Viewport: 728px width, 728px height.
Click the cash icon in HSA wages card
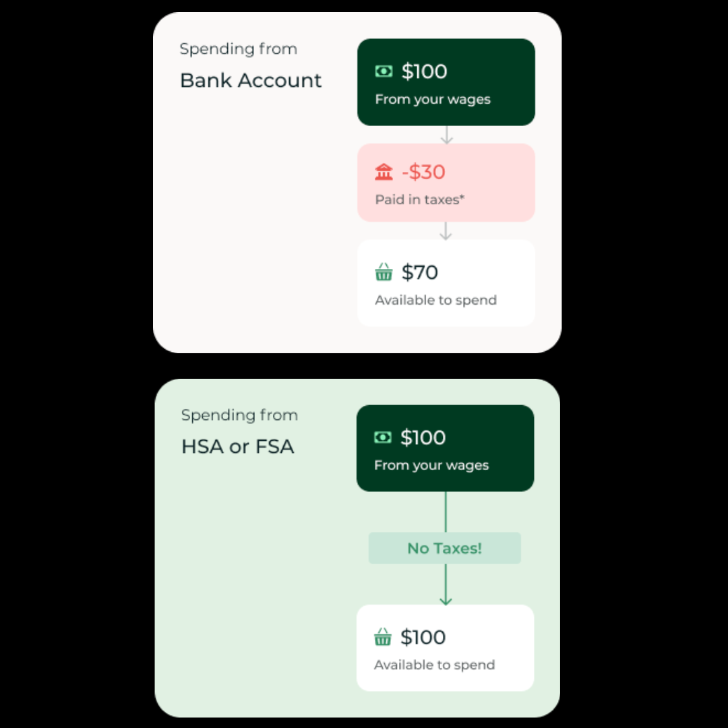point(382,437)
